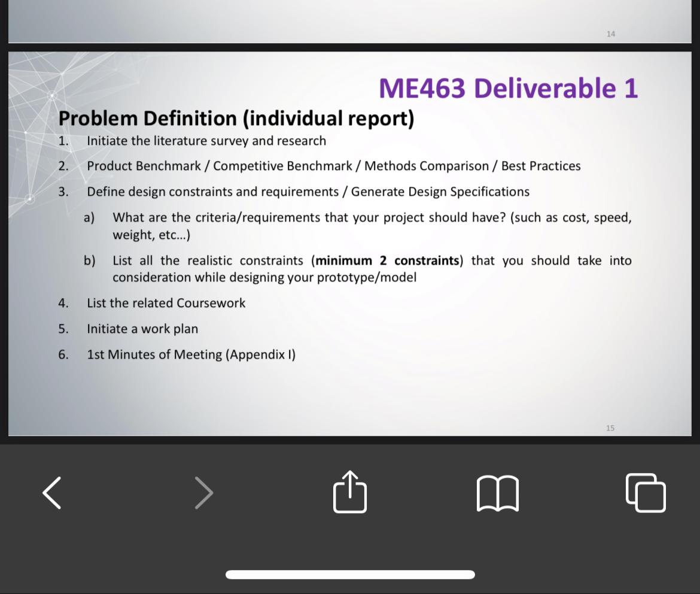Screen dimensions: 700x594
Task: Select the "Define design constraints and requirements" line
Action: tap(212, 192)
